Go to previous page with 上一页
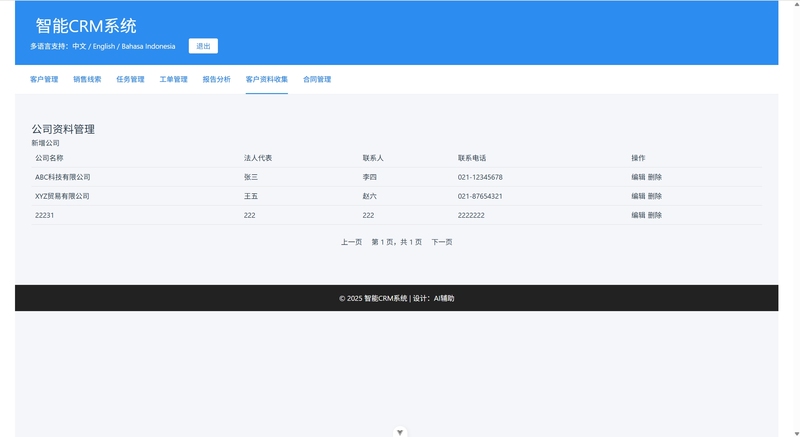 [352, 242]
